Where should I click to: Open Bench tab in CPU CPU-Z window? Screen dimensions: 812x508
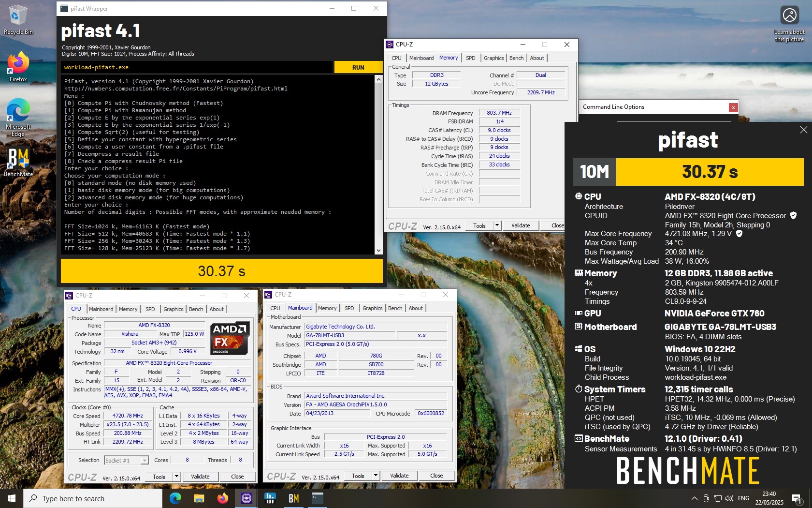pos(196,309)
